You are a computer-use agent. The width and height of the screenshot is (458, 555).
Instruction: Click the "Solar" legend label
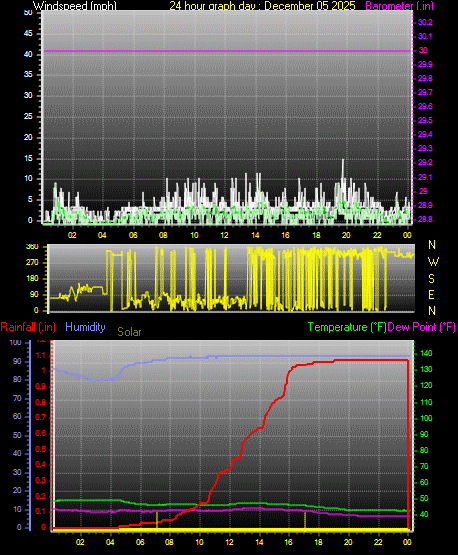pos(129,332)
